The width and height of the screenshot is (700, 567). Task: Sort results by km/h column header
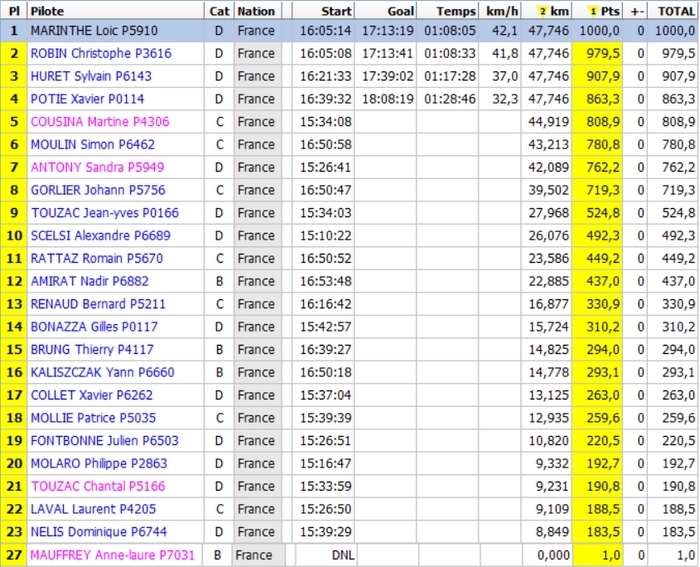click(x=501, y=10)
